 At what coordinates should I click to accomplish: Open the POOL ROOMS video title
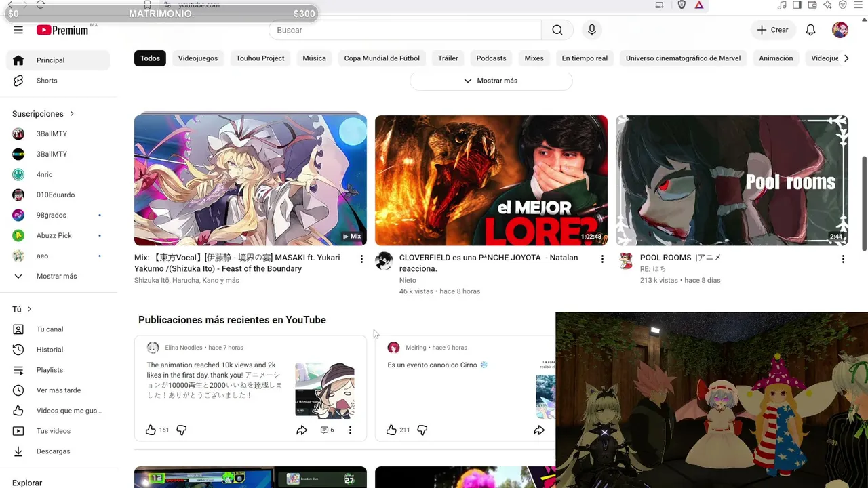[680, 258]
